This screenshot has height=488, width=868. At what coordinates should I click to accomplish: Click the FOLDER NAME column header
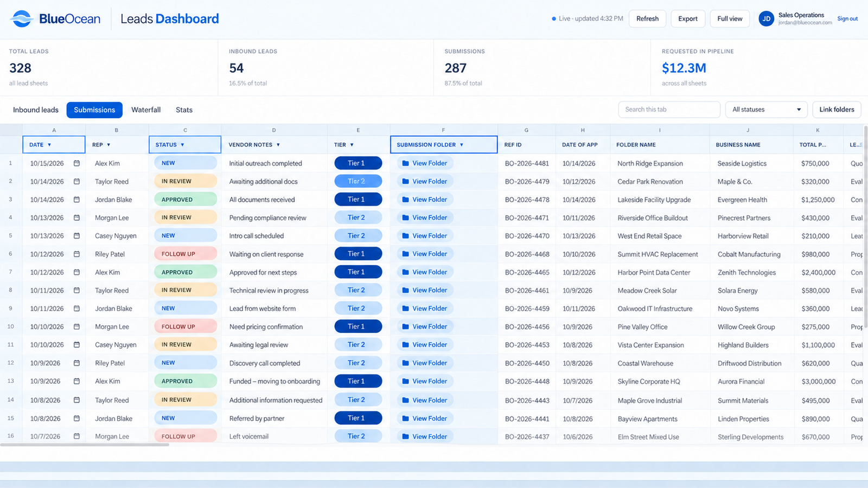point(636,145)
